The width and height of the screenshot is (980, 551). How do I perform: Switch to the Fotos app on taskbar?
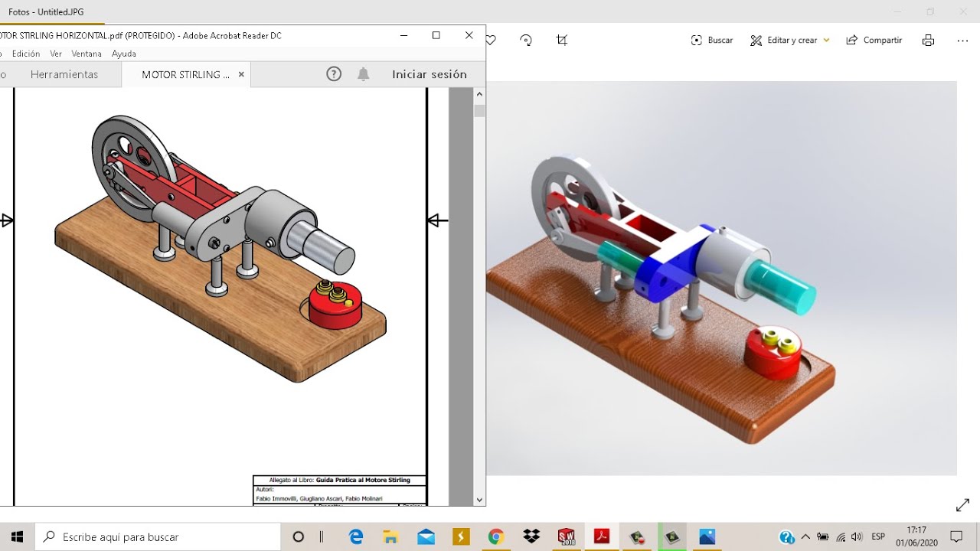pyautogui.click(x=707, y=536)
